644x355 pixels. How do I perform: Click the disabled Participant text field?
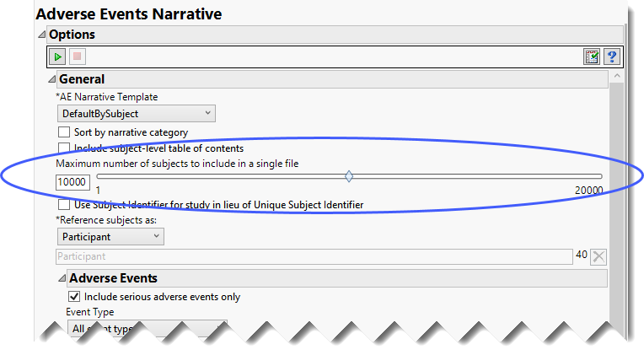pyautogui.click(x=314, y=257)
